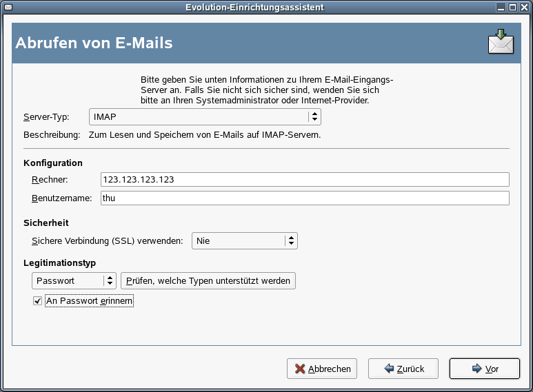This screenshot has width=533, height=392.
Task: Click the 'Rechner:' label
Action: tap(50, 179)
